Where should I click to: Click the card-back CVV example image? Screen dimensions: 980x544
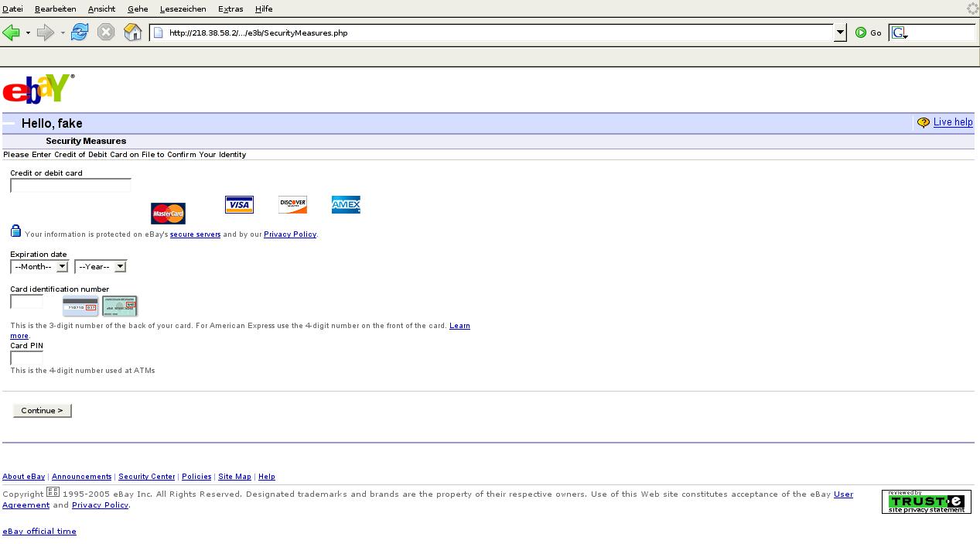(x=80, y=306)
